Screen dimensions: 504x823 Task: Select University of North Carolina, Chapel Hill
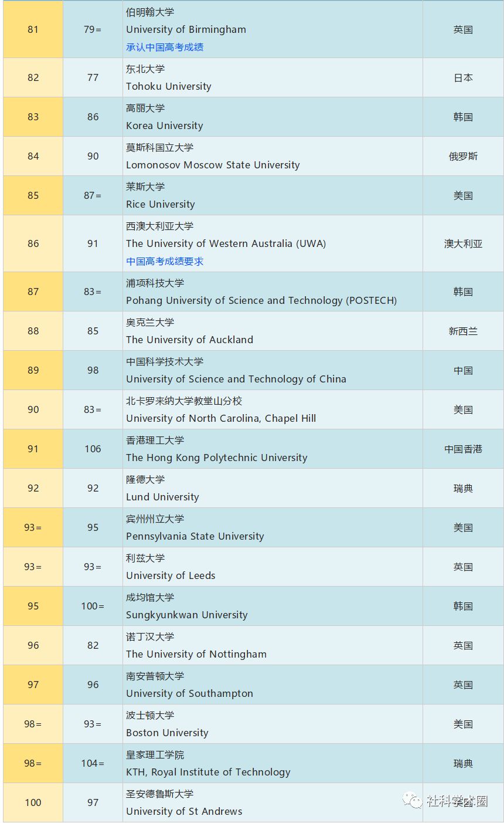[x=220, y=418]
